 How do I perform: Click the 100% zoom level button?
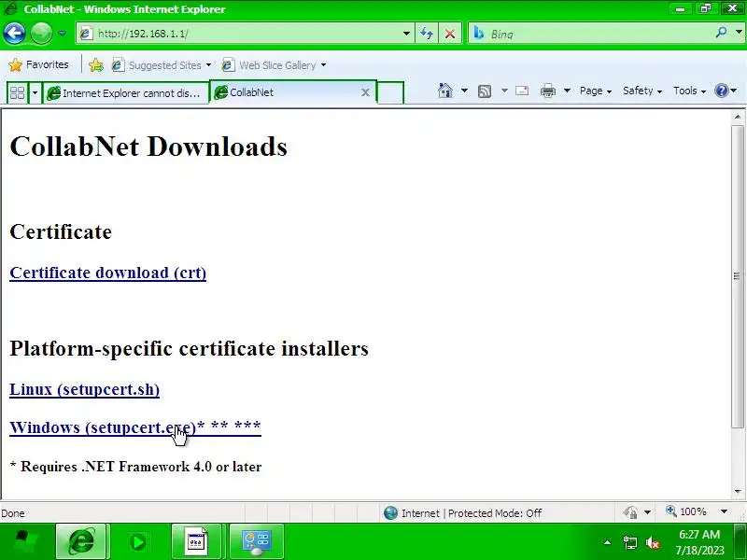pyautogui.click(x=686, y=511)
